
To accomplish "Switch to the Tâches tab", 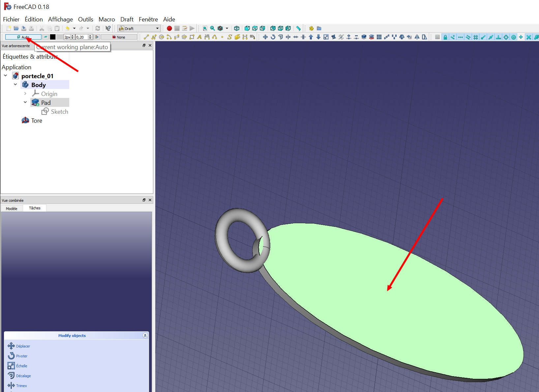I will point(35,208).
